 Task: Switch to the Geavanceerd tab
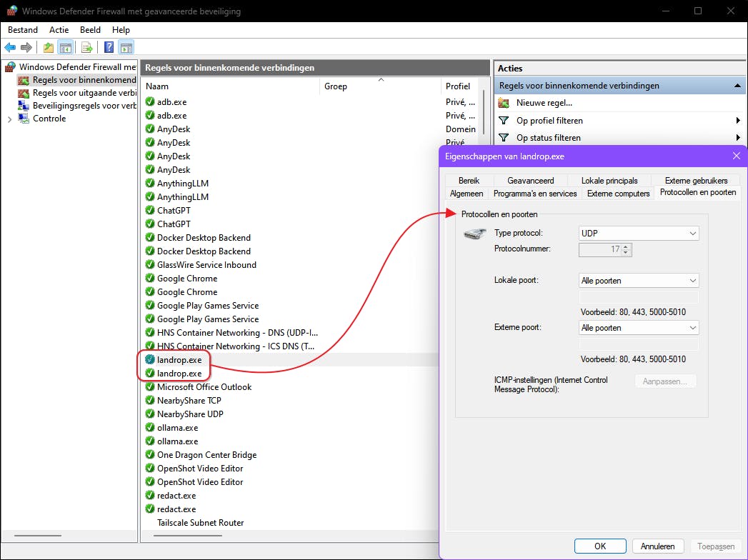531,180
